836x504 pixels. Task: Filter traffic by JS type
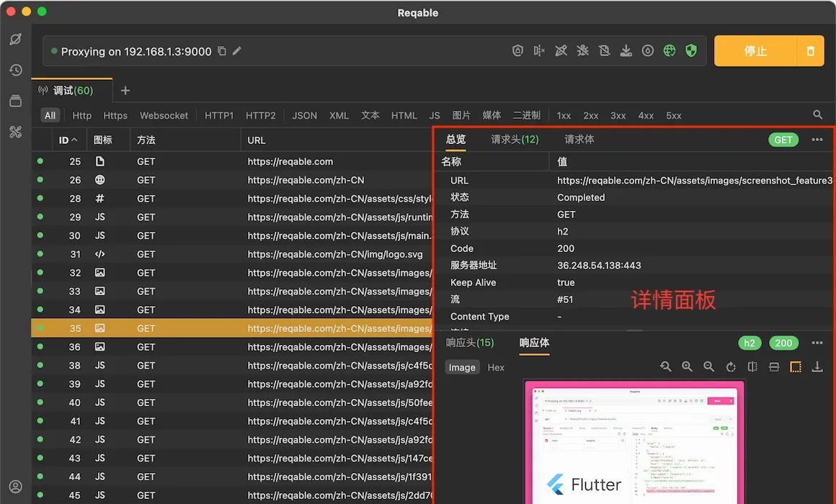tap(435, 116)
